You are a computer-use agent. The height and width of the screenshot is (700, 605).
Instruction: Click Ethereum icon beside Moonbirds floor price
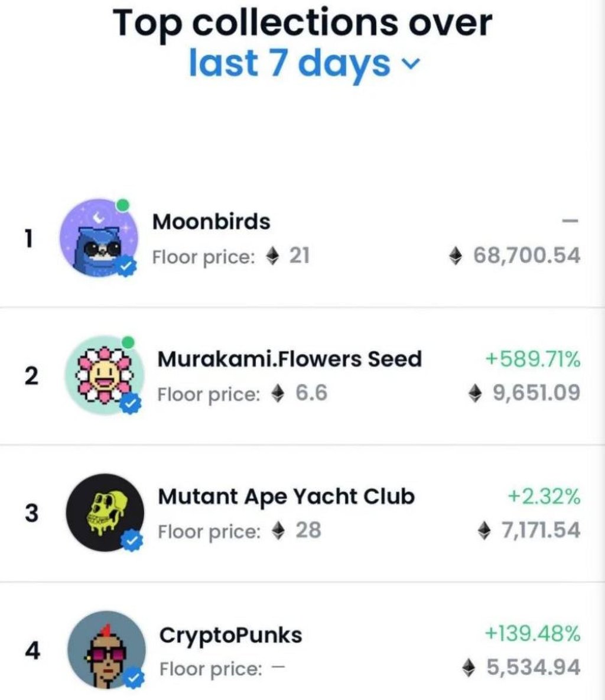point(272,257)
